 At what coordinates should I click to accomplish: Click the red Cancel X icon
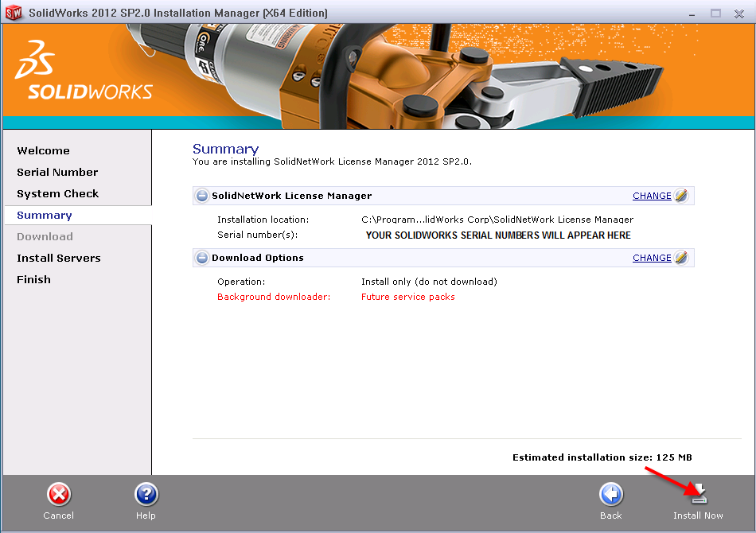[58, 494]
